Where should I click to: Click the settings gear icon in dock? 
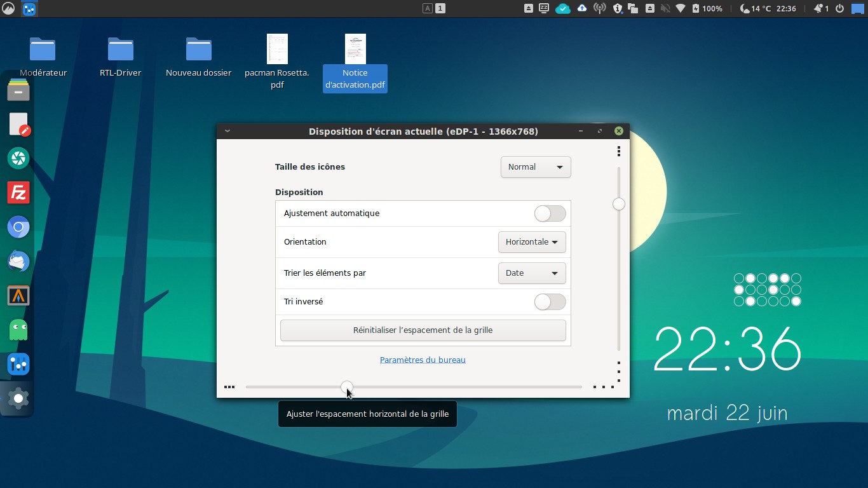(x=18, y=398)
